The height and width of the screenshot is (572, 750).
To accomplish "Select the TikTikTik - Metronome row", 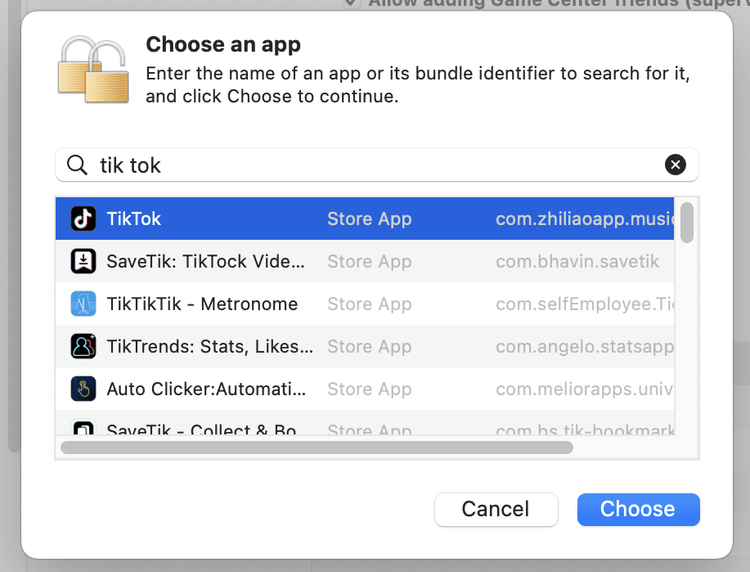I will coord(365,304).
